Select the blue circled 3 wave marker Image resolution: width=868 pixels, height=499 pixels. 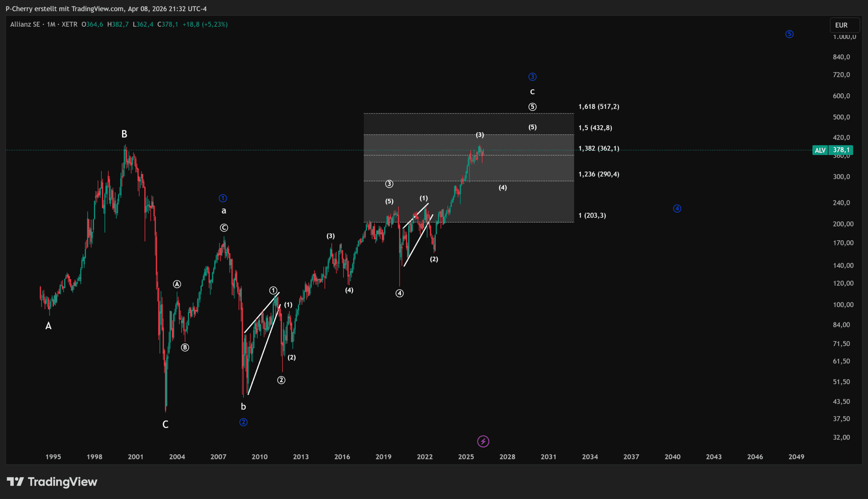532,77
